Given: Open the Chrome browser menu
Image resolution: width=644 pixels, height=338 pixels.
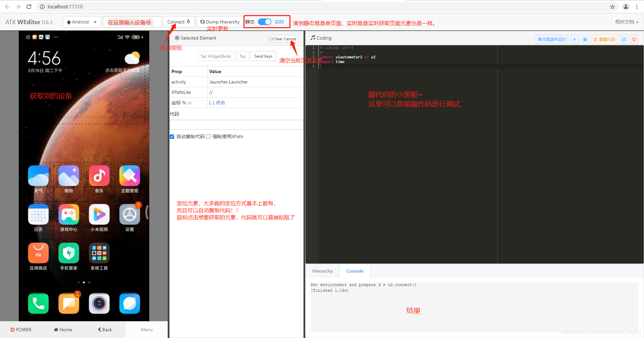Looking at the screenshot, I should click(637, 6).
